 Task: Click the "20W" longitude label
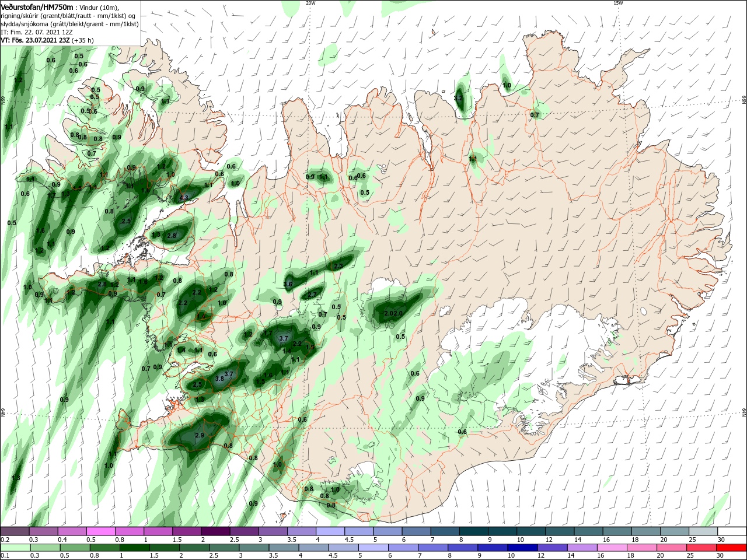pyautogui.click(x=310, y=3)
